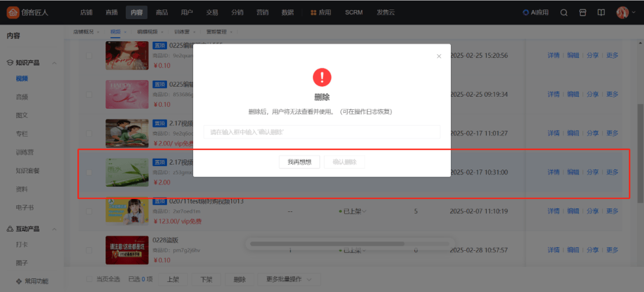Click the 创客匠人 logo icon

13,12
